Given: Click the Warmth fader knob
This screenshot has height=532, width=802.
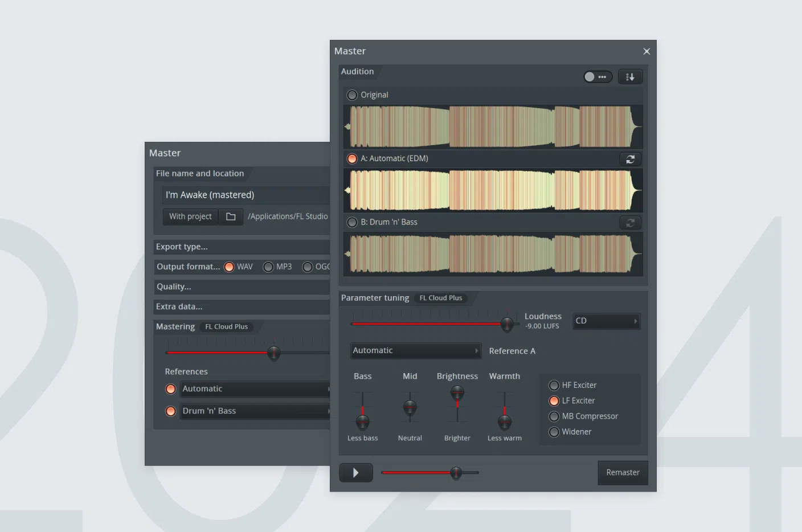Looking at the screenshot, I should point(504,422).
